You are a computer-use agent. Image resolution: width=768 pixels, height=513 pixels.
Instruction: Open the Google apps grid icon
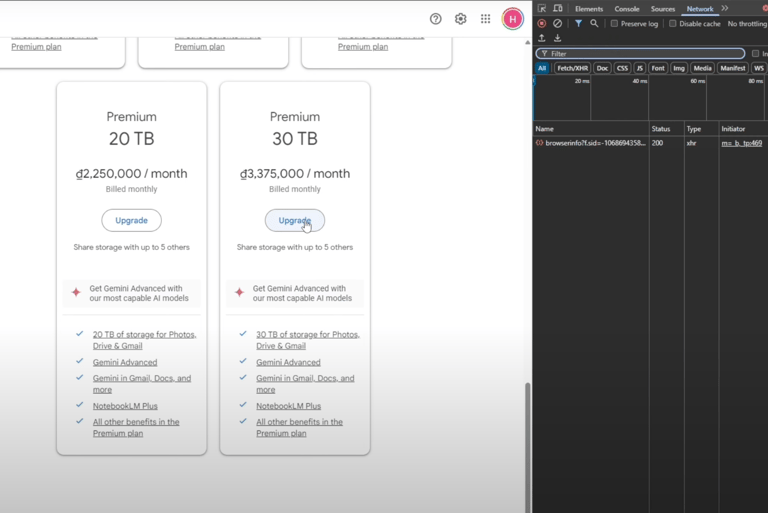[x=485, y=19]
